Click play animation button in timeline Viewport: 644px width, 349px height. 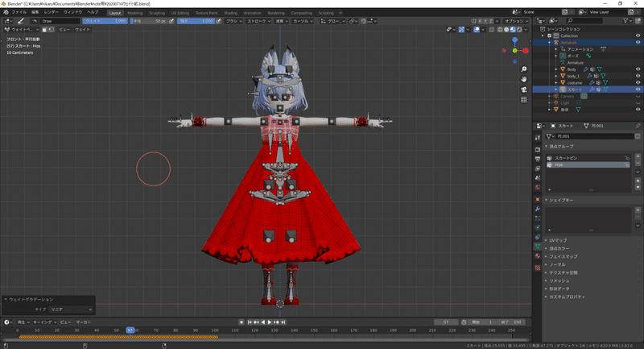click(270, 322)
